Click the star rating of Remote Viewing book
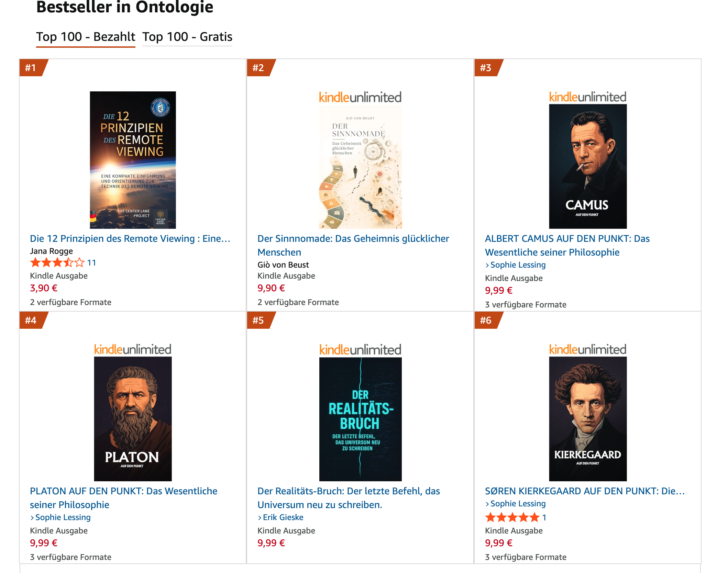728x573 pixels. pyautogui.click(x=57, y=263)
